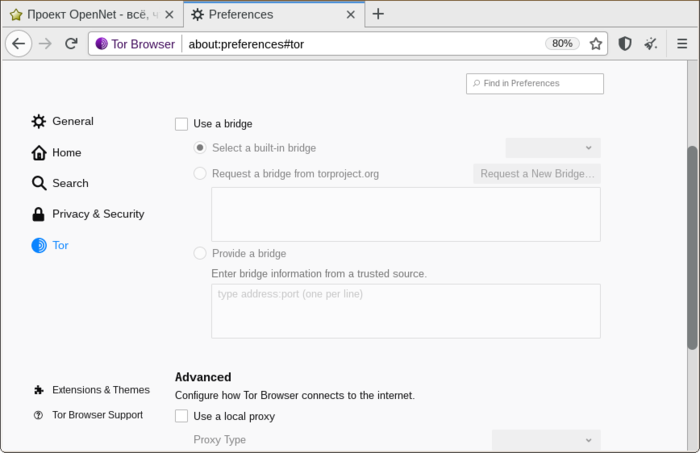Viewport: 700px width, 453px height.
Task: Open the security level shield icon
Action: tap(625, 44)
